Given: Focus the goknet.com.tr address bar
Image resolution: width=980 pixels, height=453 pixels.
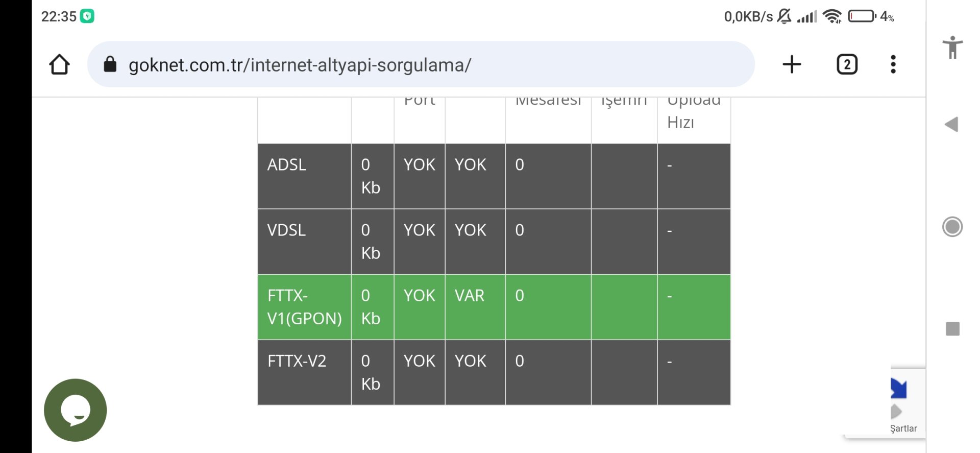Looking at the screenshot, I should 357,65.
